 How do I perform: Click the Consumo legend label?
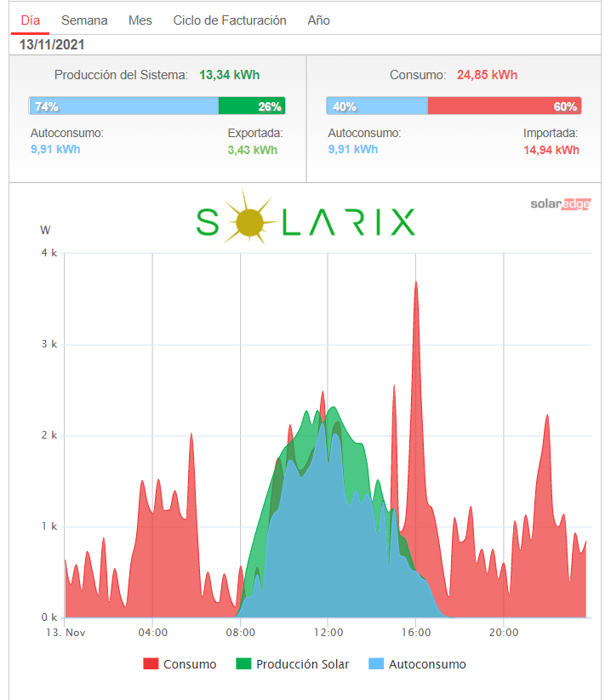(190, 664)
